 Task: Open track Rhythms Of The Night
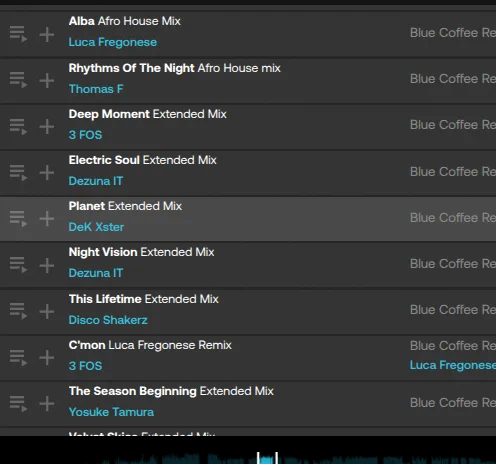coord(175,68)
